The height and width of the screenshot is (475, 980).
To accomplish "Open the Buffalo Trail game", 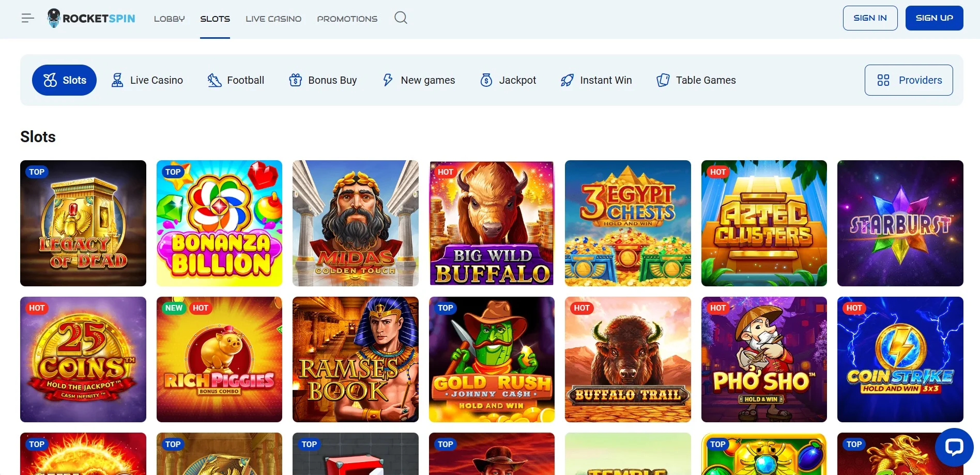I will pos(628,359).
